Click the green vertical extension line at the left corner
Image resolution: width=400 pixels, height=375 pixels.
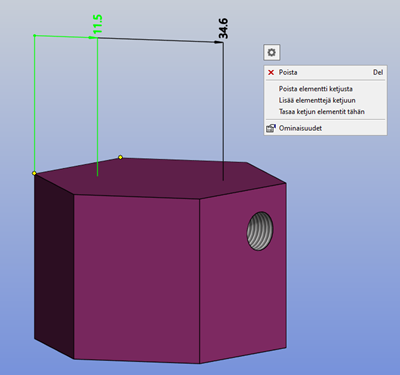coord(35,103)
